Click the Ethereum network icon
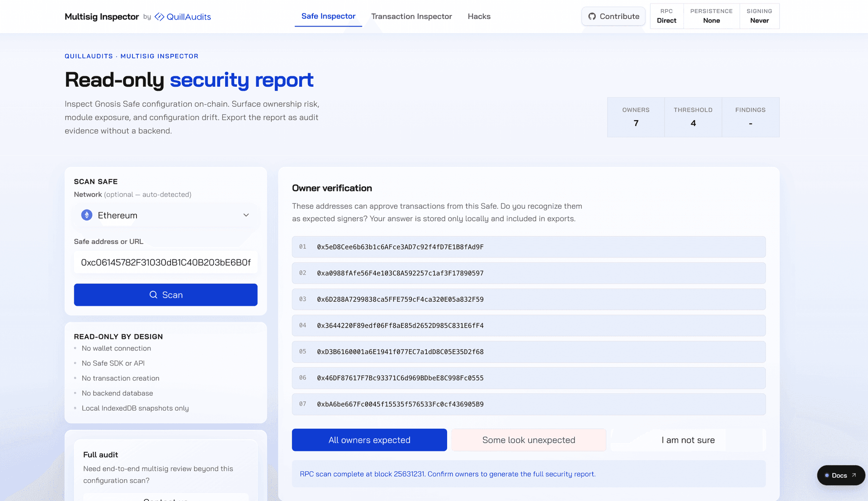The image size is (868, 501). pos(87,215)
